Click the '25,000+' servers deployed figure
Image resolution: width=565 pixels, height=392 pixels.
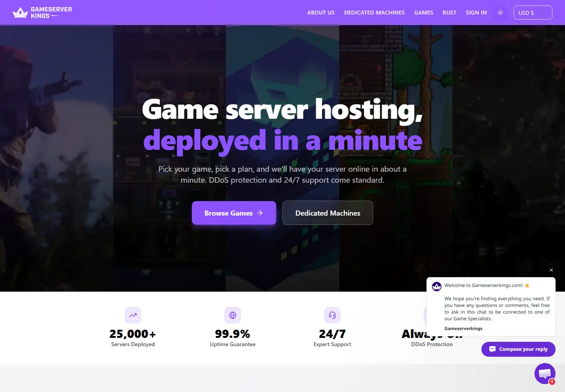133,334
